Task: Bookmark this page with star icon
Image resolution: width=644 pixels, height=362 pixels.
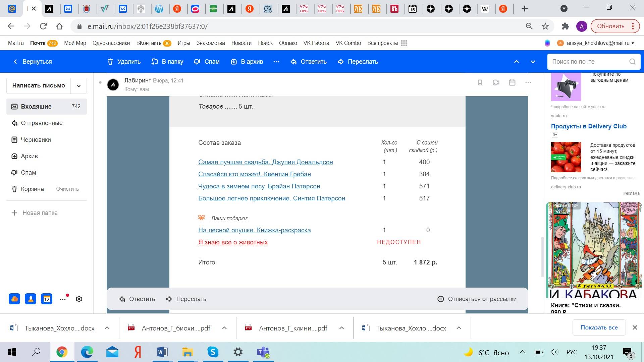Action: (546, 26)
